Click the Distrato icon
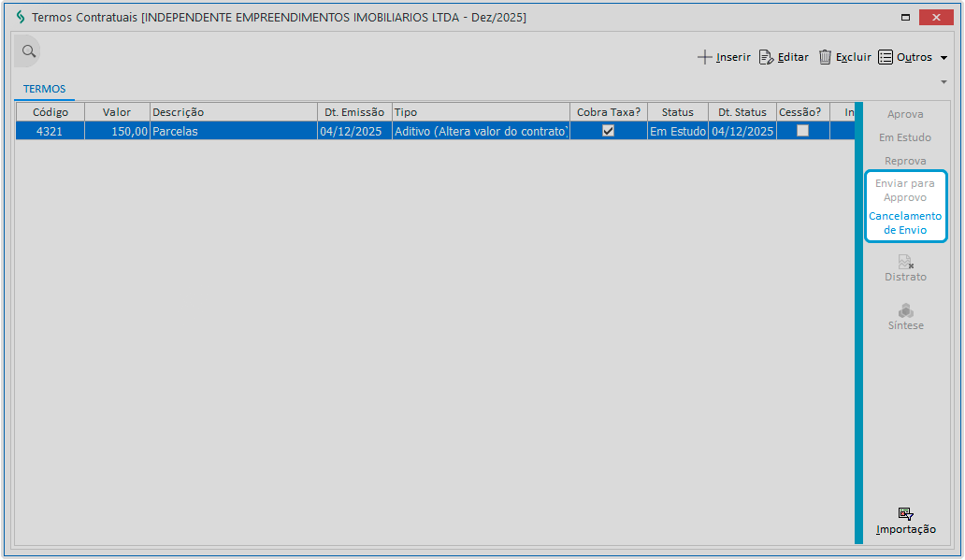Image resolution: width=965 pixels, height=560 pixels. coord(905,262)
